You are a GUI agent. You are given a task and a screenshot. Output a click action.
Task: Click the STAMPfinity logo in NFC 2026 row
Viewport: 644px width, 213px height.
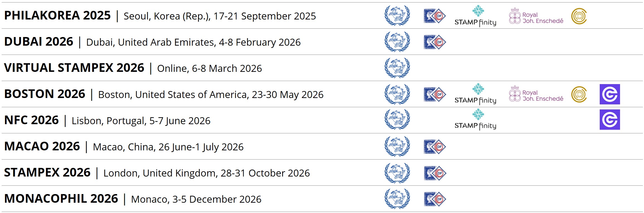coord(475,120)
